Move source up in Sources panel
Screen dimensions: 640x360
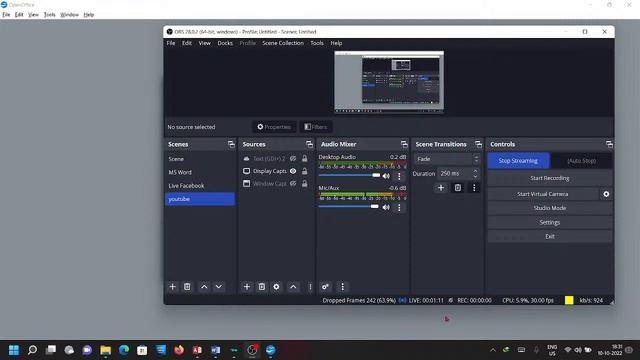tap(293, 287)
